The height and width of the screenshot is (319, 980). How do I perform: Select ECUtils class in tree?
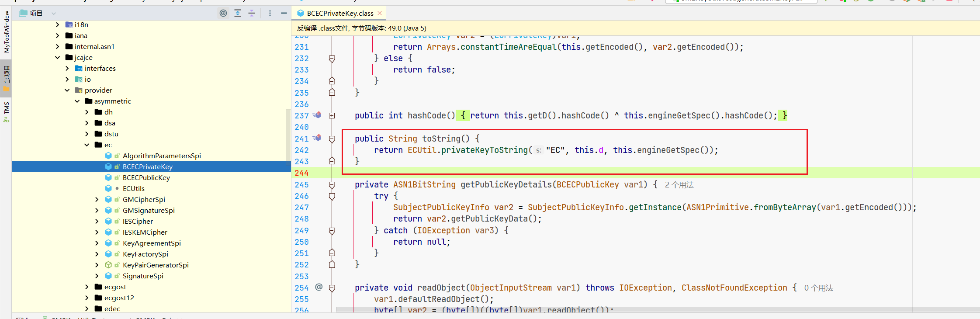[134, 188]
